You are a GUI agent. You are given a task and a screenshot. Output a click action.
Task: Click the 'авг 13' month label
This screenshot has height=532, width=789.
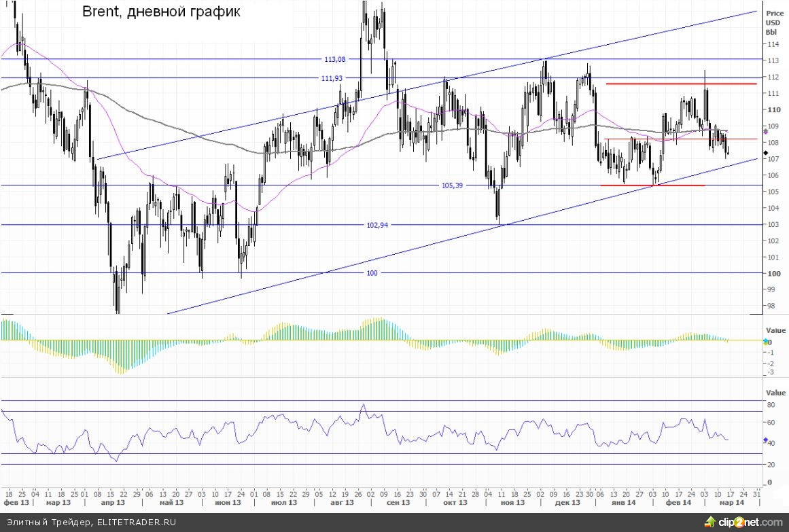pyautogui.click(x=342, y=503)
